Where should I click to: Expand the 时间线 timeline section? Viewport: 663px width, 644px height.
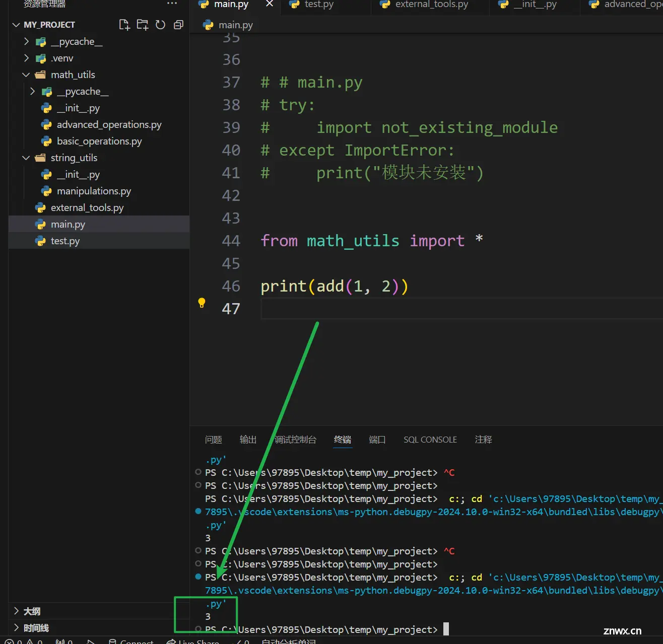click(17, 627)
